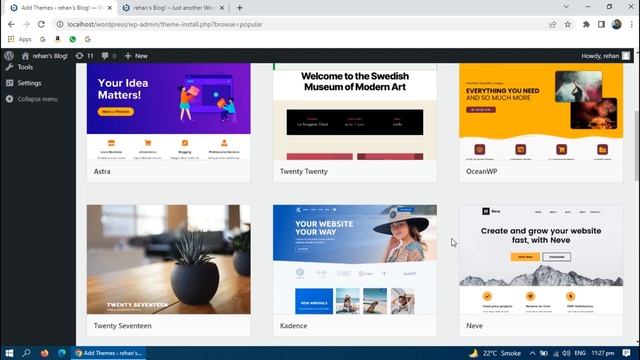
Task: Click the Twenty Seventeen theme name
Action: (122, 326)
